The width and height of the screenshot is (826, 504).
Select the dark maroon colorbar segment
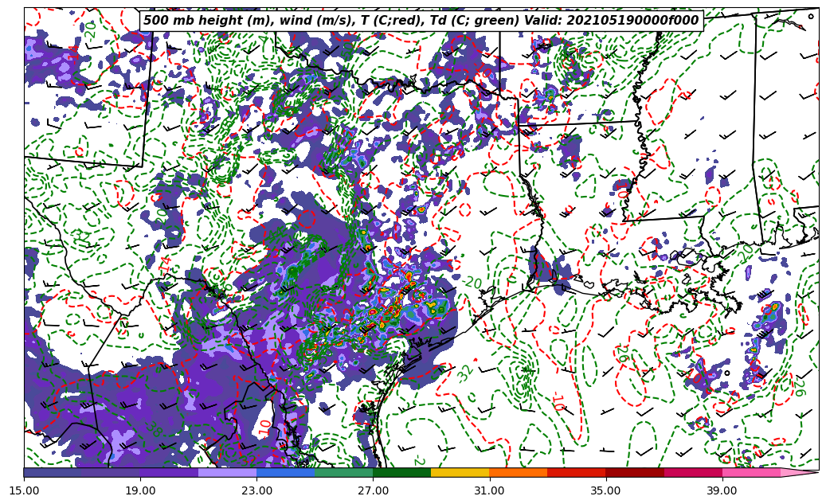click(x=635, y=472)
